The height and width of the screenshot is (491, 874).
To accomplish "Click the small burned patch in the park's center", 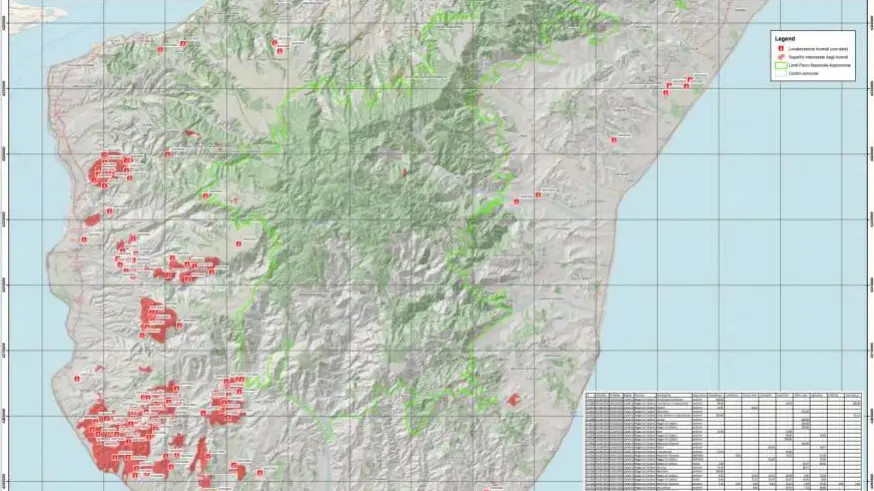I will (x=405, y=172).
